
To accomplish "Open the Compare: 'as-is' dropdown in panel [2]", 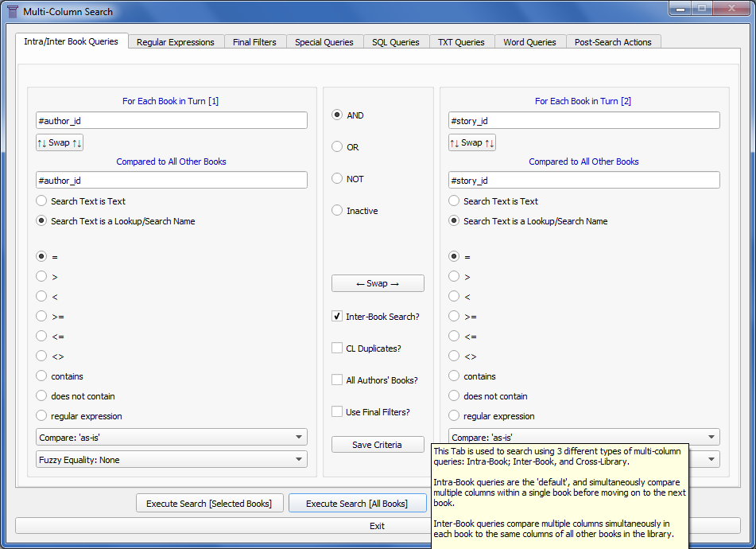I will [583, 436].
